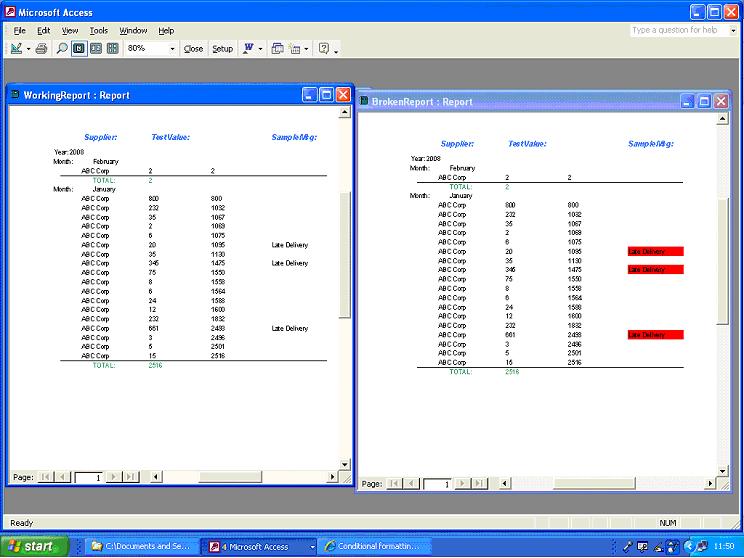744x558 pixels.
Task: Go to first page in BrokenReport
Action: point(393,484)
